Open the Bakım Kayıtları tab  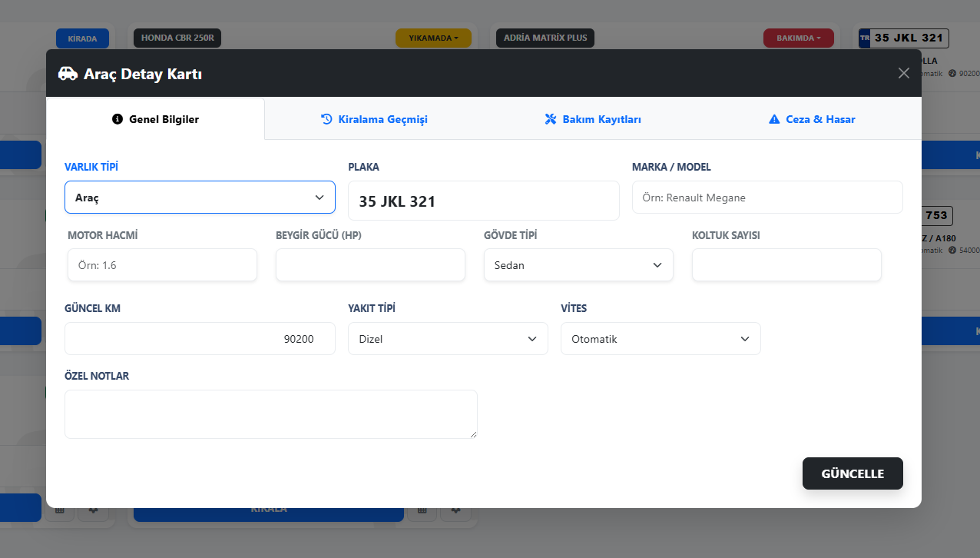592,119
